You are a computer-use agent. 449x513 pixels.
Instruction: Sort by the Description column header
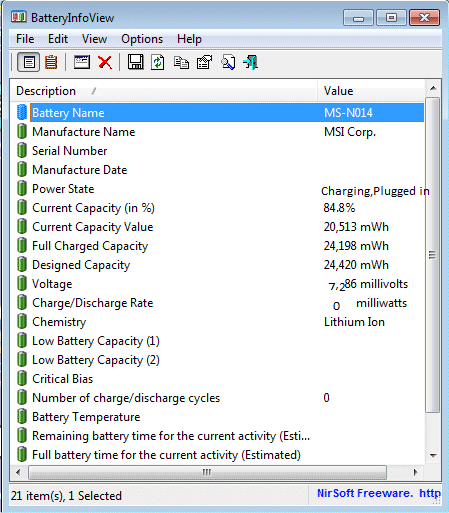pyautogui.click(x=164, y=91)
